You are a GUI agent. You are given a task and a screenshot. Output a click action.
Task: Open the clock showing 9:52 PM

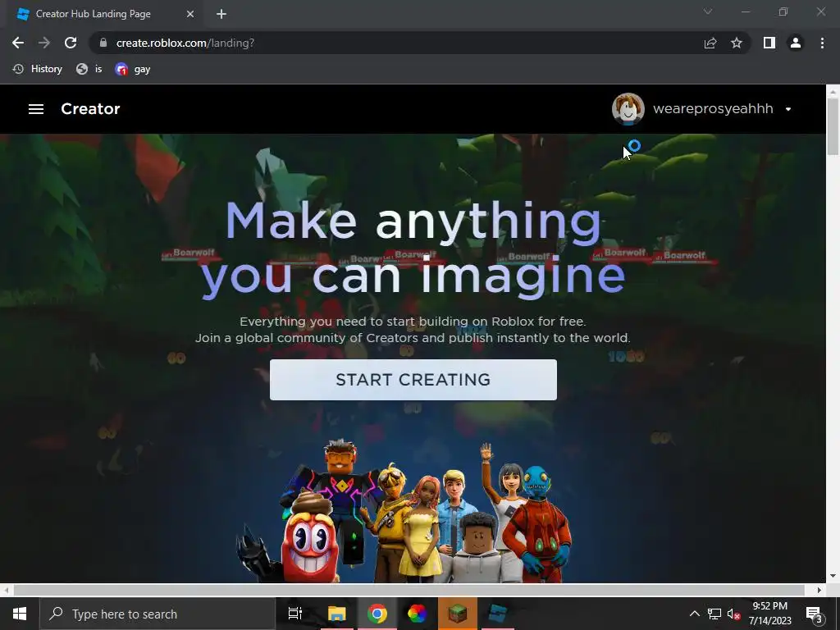(769, 614)
